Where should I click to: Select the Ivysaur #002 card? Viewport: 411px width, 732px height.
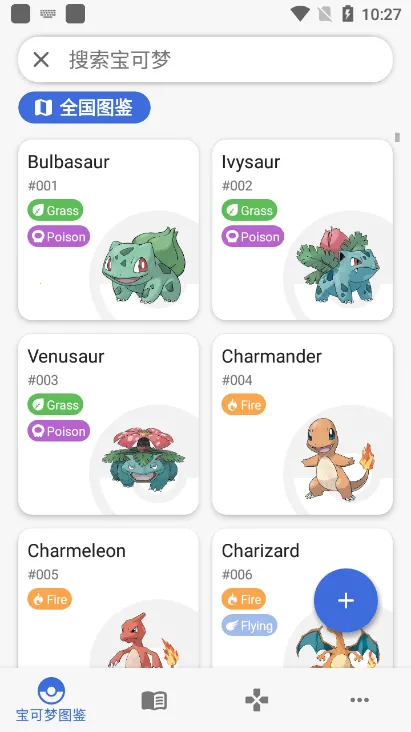point(303,230)
